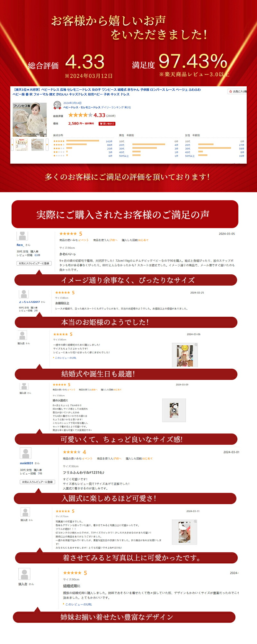Click the right carousel arrow under product image

pos(47,145)
